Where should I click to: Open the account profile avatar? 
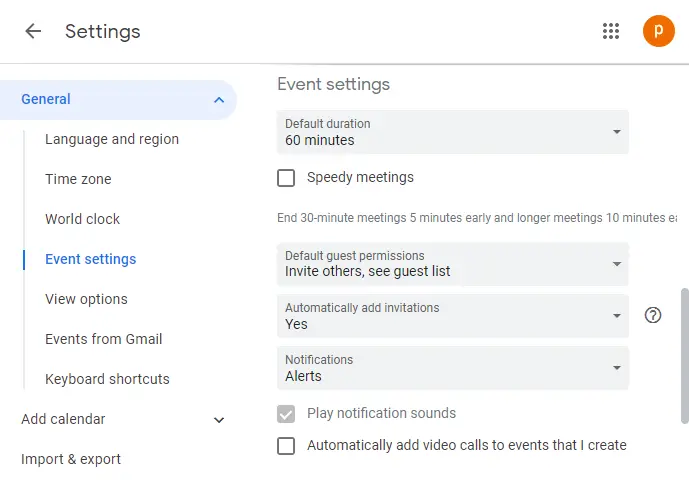coord(658,31)
